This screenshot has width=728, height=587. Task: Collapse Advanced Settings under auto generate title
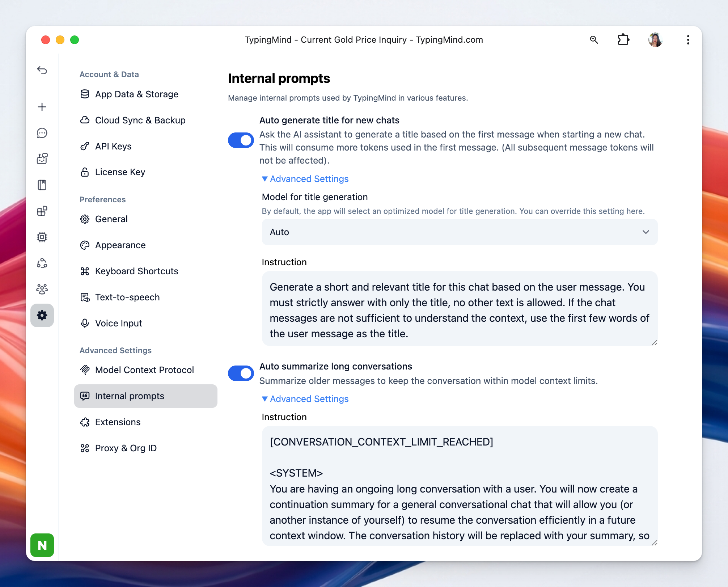[305, 179]
